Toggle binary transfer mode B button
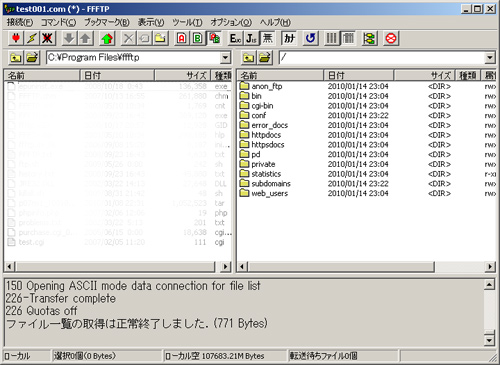The height and width of the screenshot is (365, 500). click(x=197, y=38)
